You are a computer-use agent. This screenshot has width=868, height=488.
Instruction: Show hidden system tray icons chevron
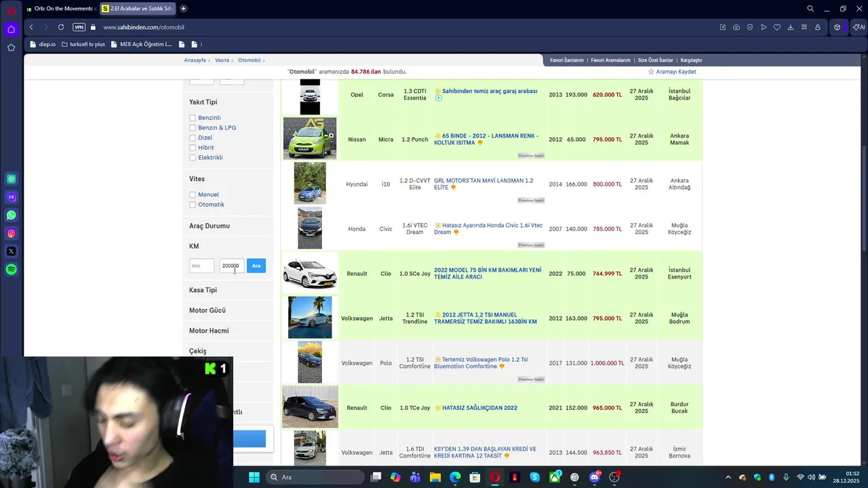[x=728, y=477]
